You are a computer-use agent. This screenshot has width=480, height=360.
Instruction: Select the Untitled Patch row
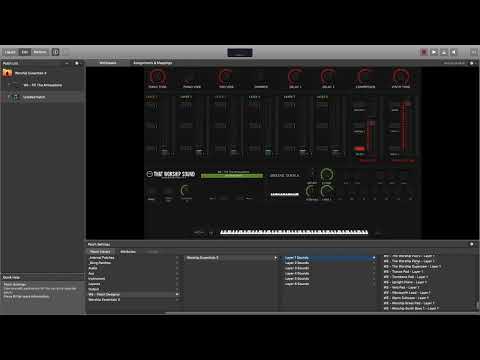43,97
